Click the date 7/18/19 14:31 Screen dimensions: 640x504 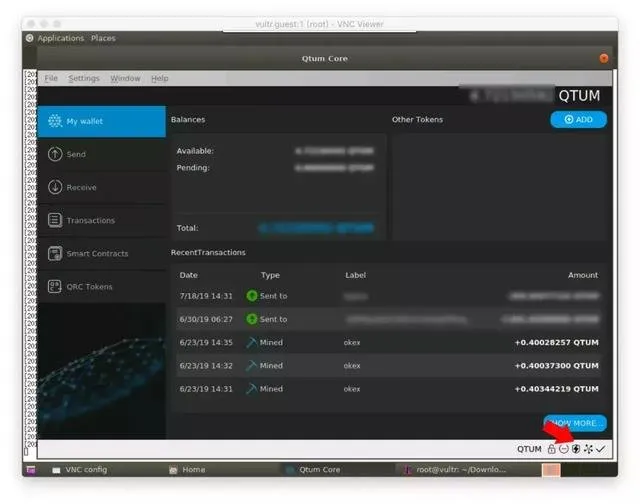[206, 296]
